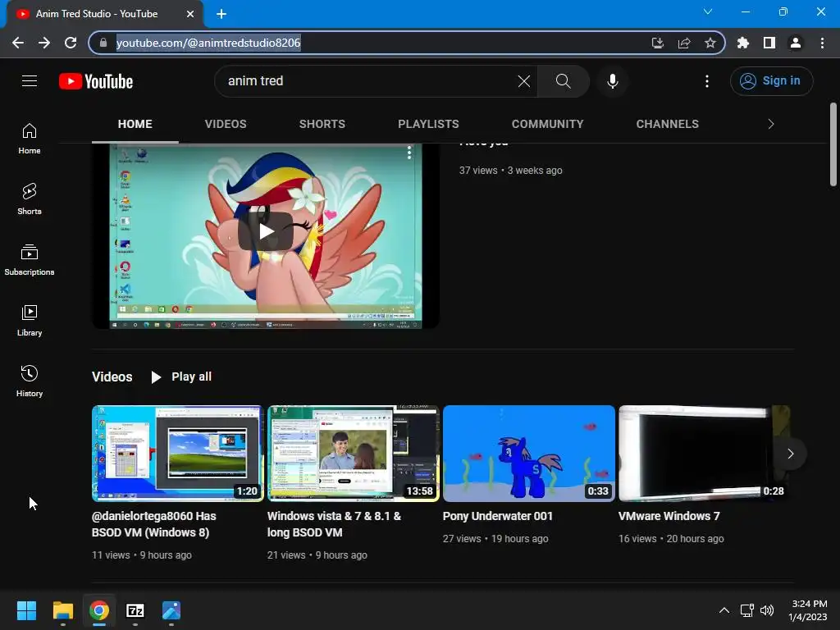The height and width of the screenshot is (630, 840).
Task: Switch to the HOME tab
Action: click(x=135, y=124)
